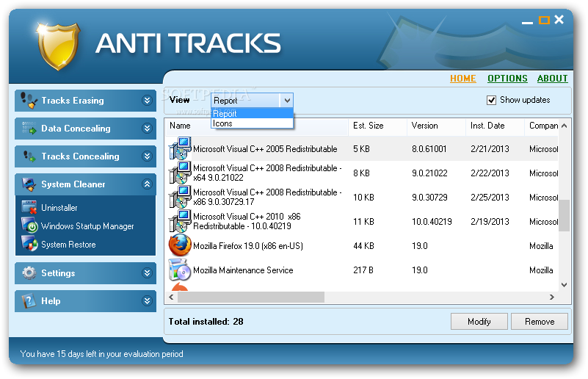Open System Restore

pyautogui.click(x=68, y=245)
